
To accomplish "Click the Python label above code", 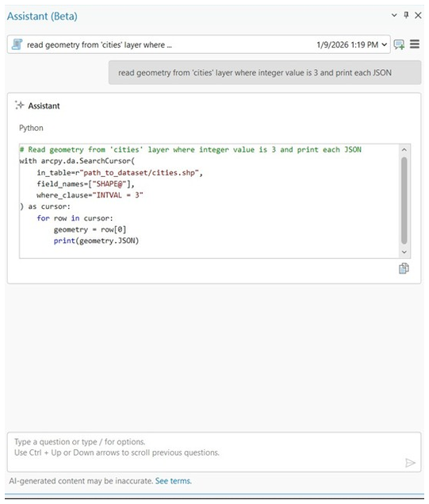I will [31, 128].
